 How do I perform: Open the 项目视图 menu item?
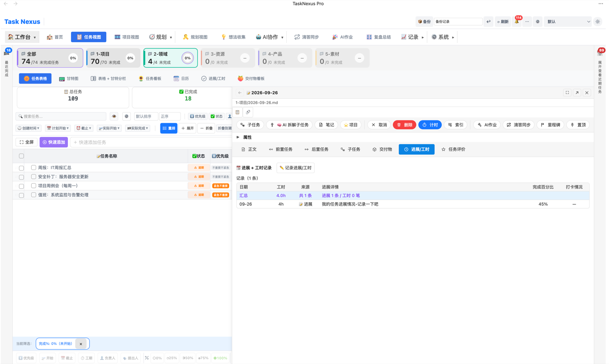tap(127, 37)
